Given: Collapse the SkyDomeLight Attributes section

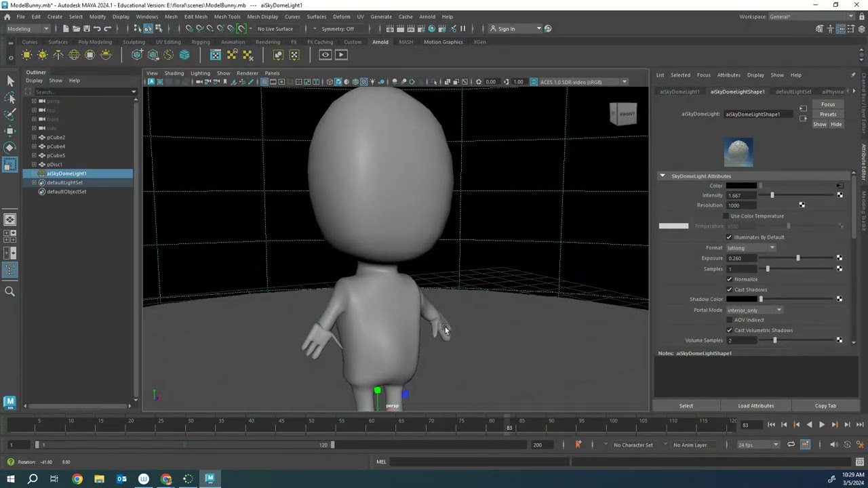Looking at the screenshot, I should (663, 176).
